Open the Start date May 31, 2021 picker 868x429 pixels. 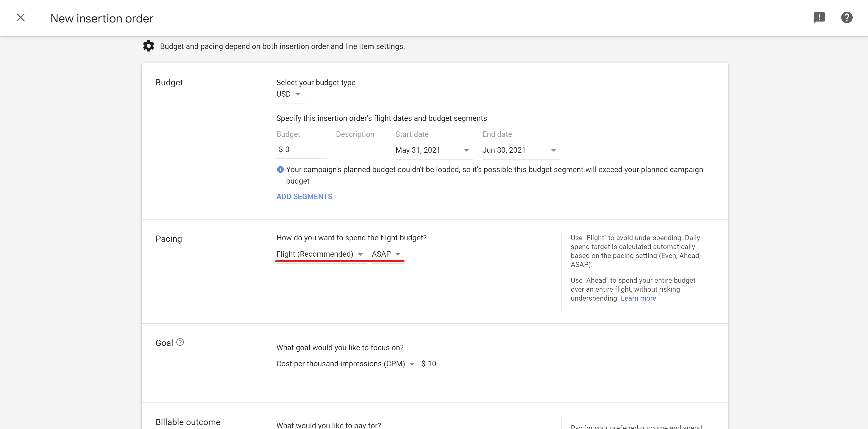[x=418, y=150]
